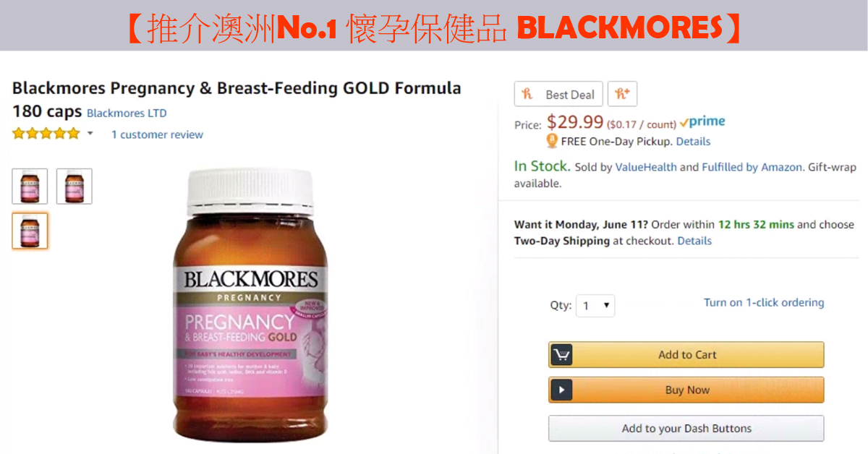The height and width of the screenshot is (454, 868).
Task: Click the pickup location pin icon
Action: coord(552,141)
